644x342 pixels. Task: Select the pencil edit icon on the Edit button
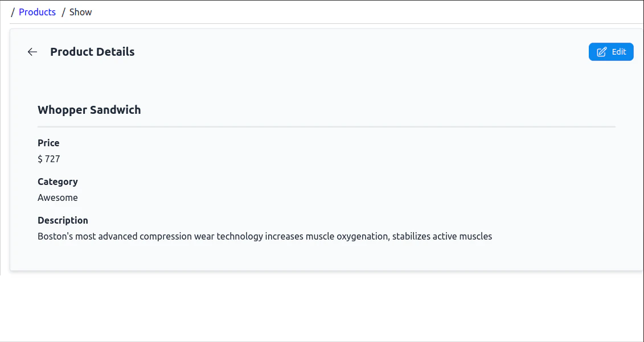(x=602, y=52)
